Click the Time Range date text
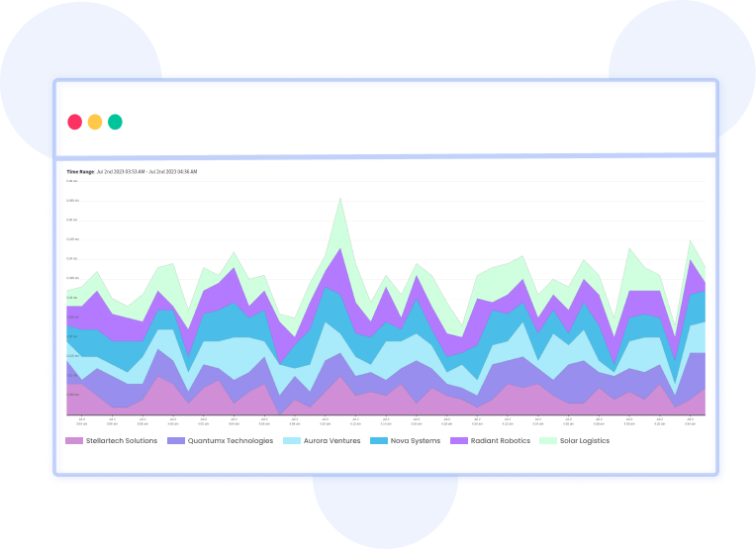The height and width of the screenshot is (549, 756). click(146, 171)
